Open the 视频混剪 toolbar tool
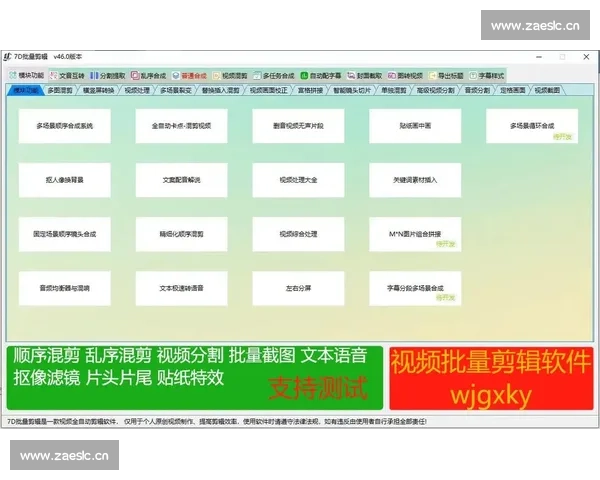 click(x=230, y=75)
